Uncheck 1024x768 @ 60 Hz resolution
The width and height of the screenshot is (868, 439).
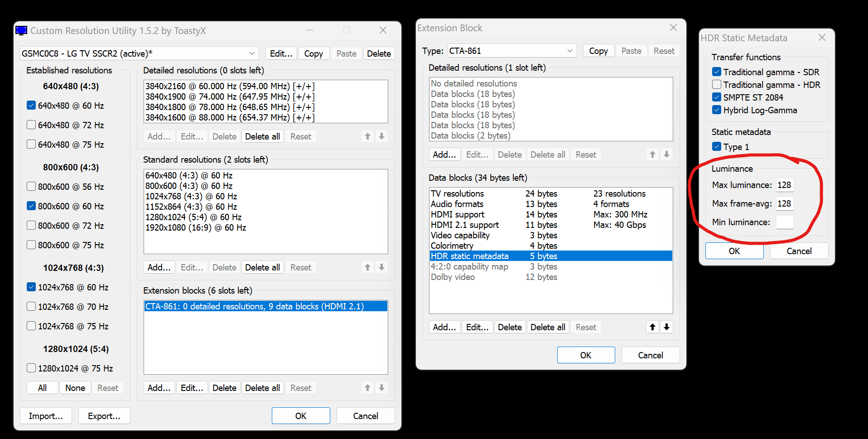click(x=31, y=287)
